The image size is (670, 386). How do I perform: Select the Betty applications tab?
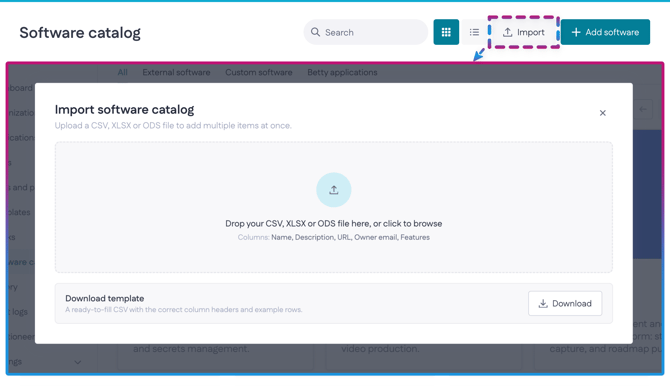click(342, 72)
